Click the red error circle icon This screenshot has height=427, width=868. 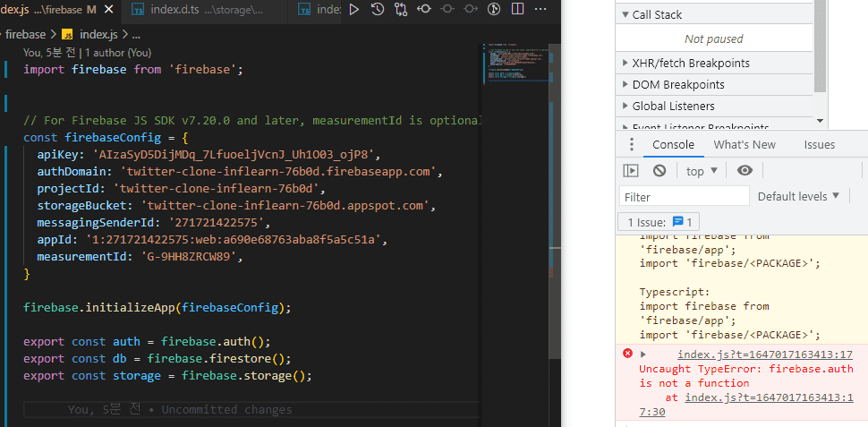[628, 354]
